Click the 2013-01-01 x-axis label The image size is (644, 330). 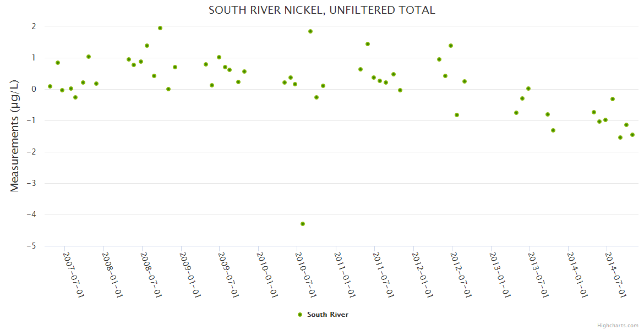click(x=500, y=274)
